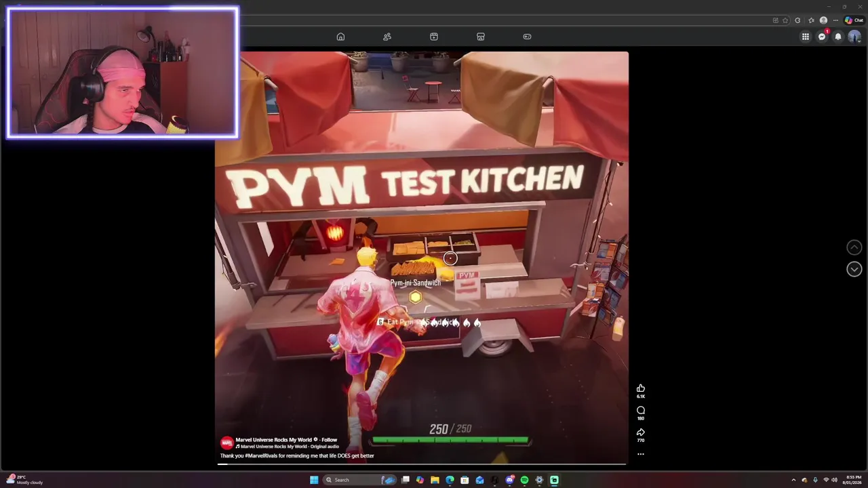Viewport: 868px width, 488px height.
Task: Open the clock and date flyout
Action: tap(852, 480)
